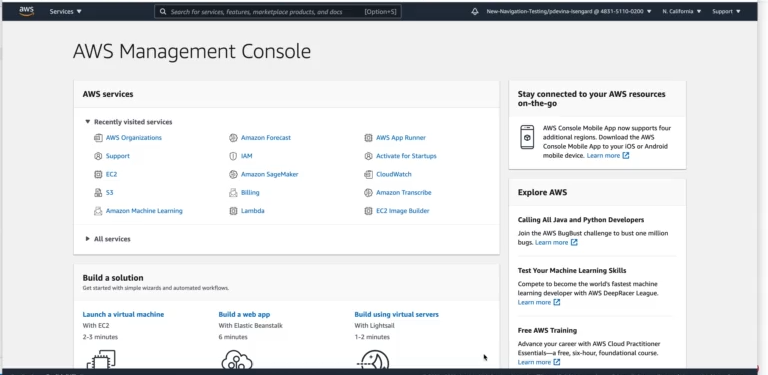Open the EC2 service link

[111, 174]
